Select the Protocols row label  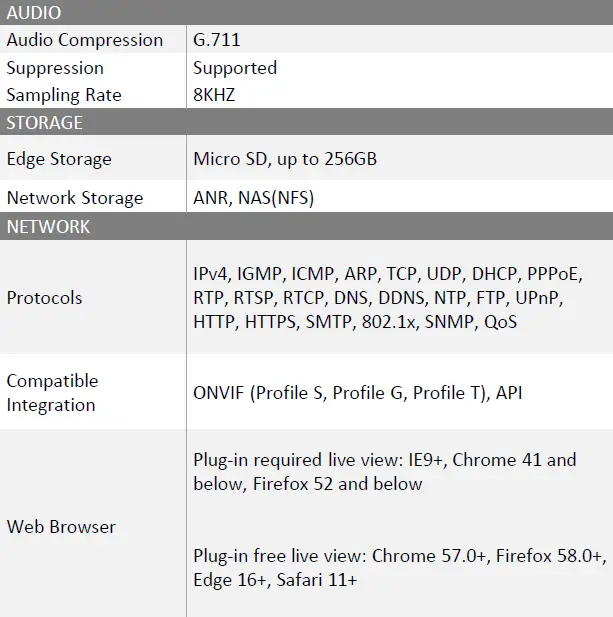(x=45, y=298)
